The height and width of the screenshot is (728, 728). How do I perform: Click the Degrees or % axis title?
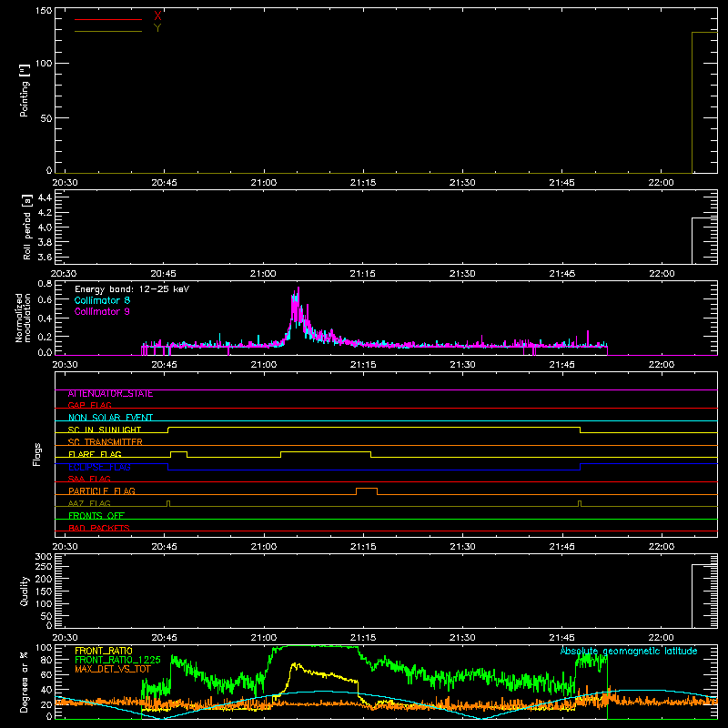click(x=25, y=682)
